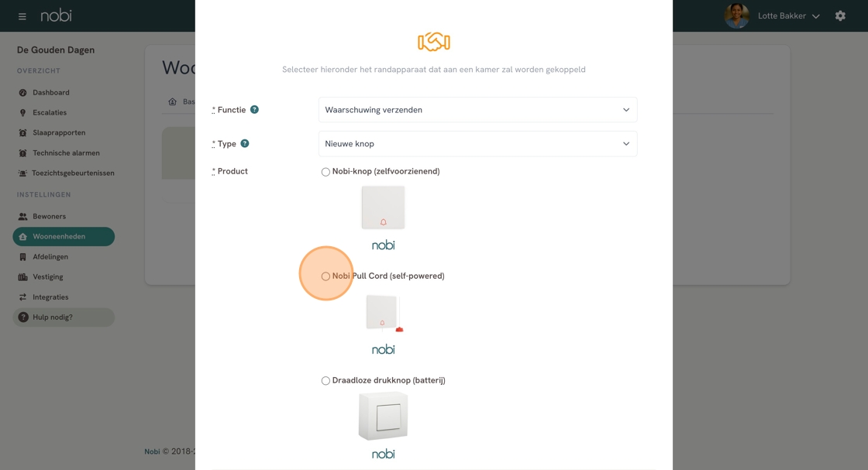Open the settings gear icon
Viewport: 868px width, 470px height.
pyautogui.click(x=840, y=15)
